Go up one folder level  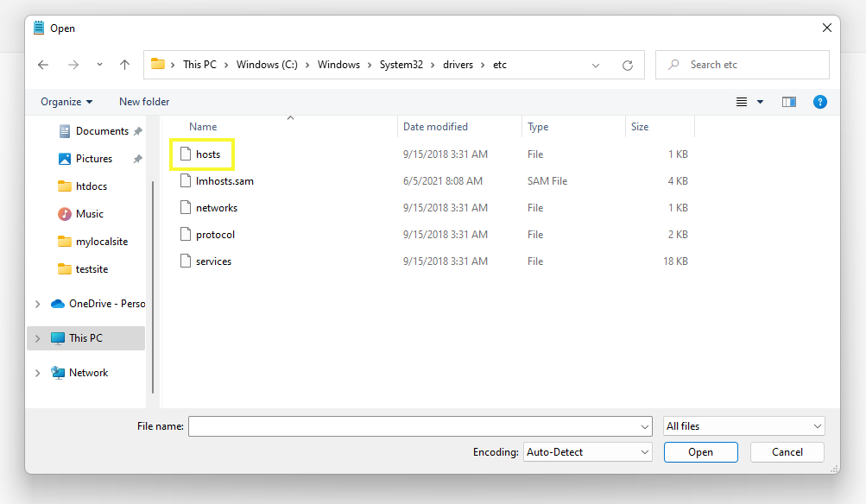(x=125, y=65)
